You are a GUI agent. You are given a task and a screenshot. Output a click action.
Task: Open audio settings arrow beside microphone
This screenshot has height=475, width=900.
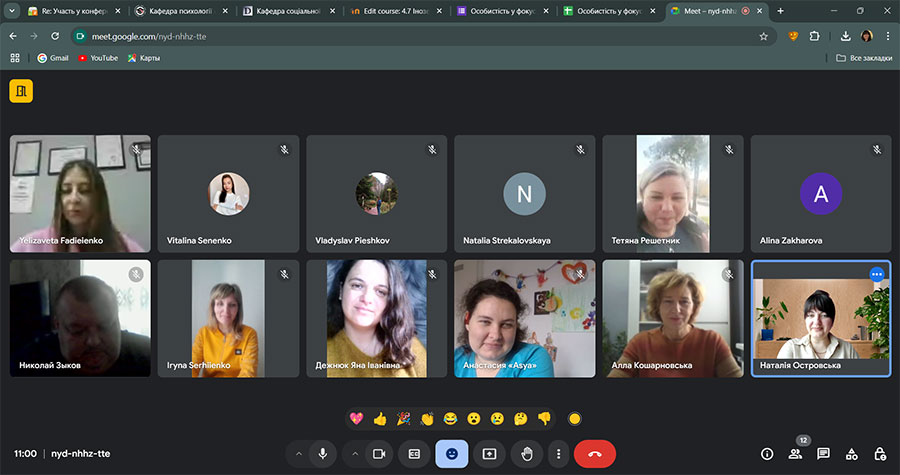tap(298, 454)
